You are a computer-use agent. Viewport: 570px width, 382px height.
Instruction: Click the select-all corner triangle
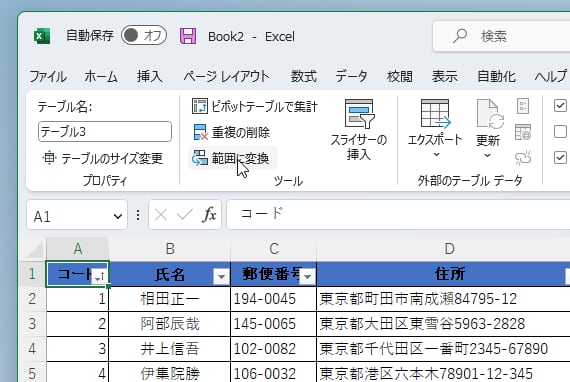pos(35,249)
